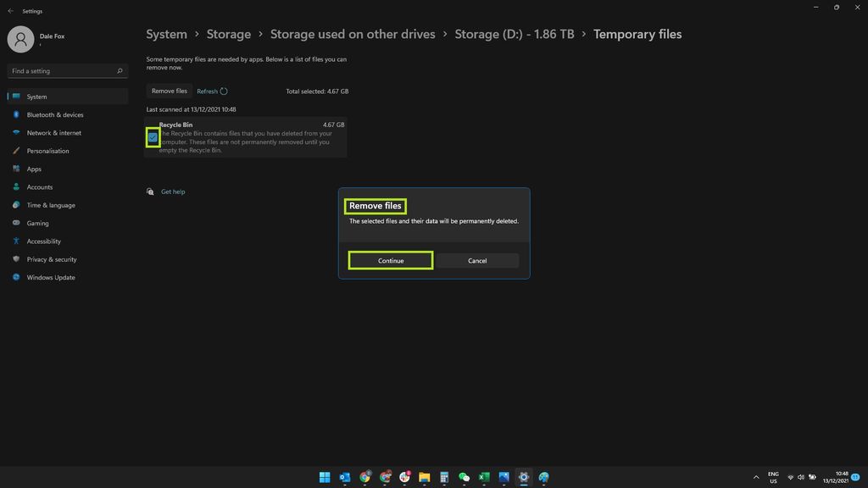This screenshot has height=488, width=868.
Task: Click the Refresh link above the file list
Action: [207, 91]
